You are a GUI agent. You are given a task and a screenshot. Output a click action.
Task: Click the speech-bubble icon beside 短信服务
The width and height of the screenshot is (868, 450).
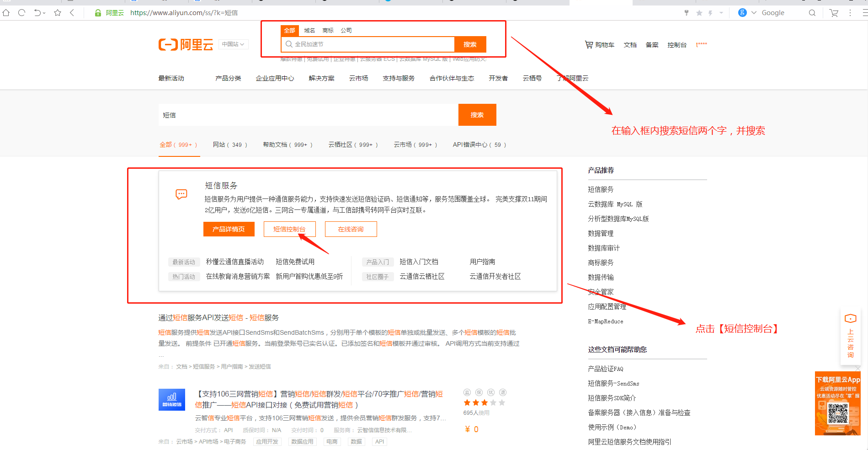pos(181,193)
